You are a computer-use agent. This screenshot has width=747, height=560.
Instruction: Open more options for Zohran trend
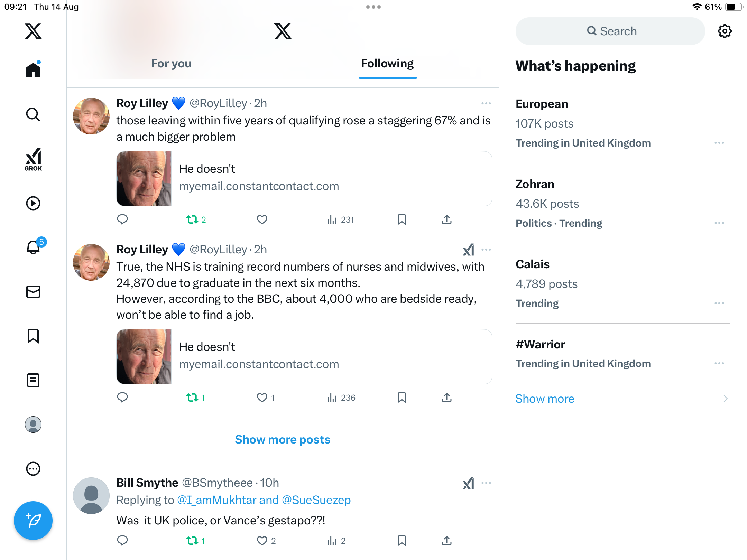point(719,223)
